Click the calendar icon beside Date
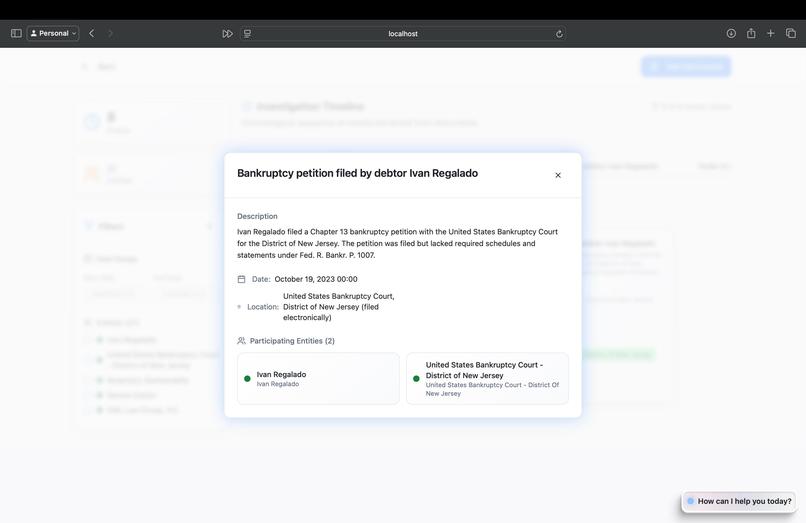Image resolution: width=806 pixels, height=523 pixels. click(242, 279)
